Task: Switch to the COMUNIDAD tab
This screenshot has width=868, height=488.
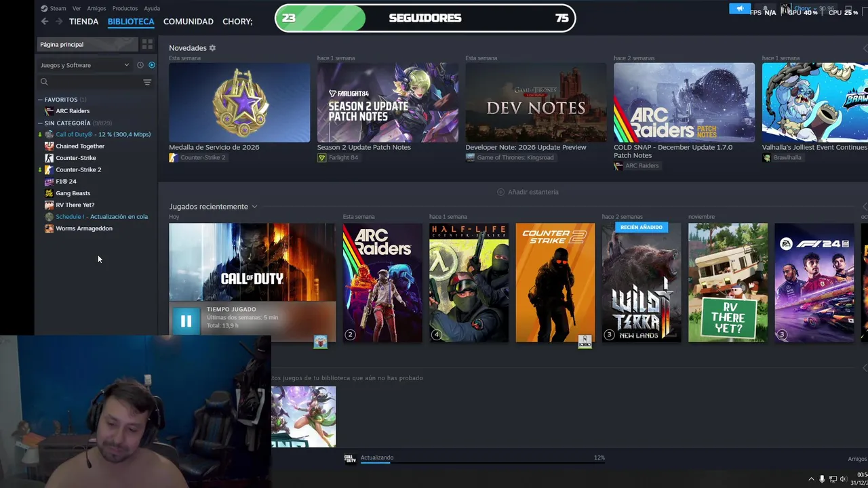Action: pos(189,22)
